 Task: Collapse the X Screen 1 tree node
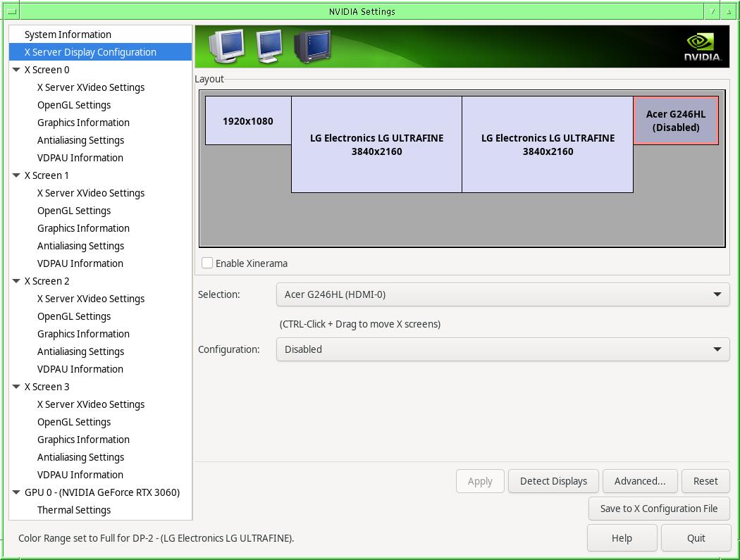click(16, 175)
